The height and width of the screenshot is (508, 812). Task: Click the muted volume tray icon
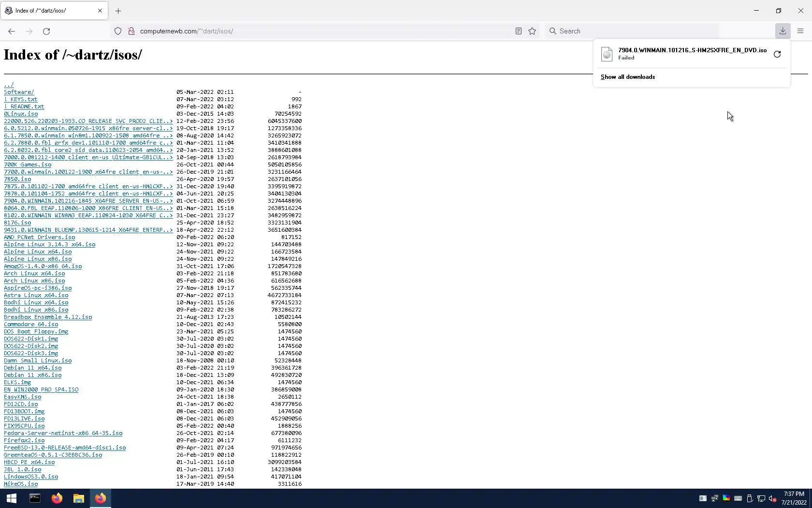pos(773,498)
